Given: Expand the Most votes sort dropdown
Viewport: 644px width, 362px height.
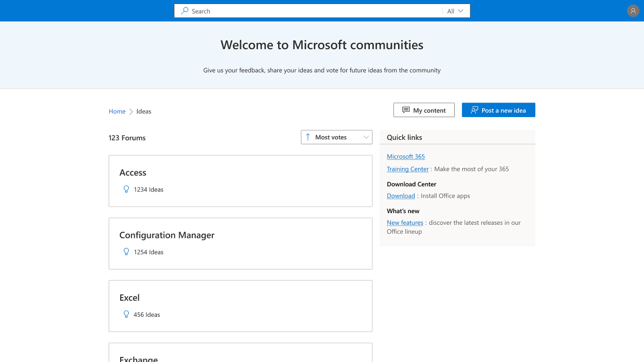Looking at the screenshot, I should point(337,137).
